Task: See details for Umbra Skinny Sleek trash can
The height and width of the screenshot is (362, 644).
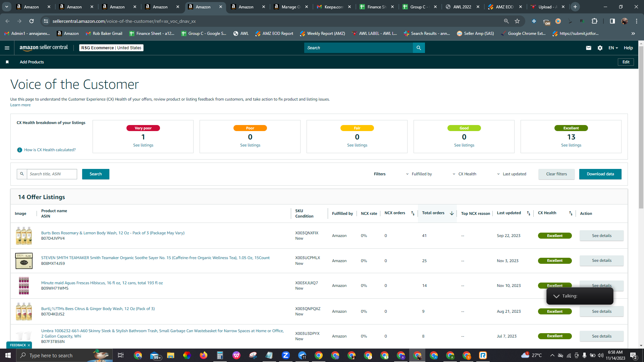Action: click(602, 336)
